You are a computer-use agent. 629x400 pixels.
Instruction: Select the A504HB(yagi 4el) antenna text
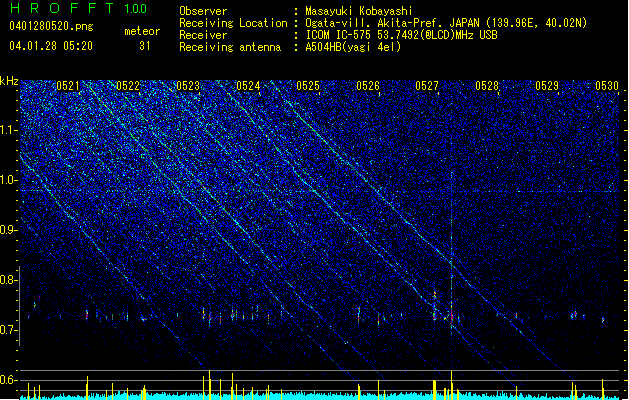tap(353, 47)
